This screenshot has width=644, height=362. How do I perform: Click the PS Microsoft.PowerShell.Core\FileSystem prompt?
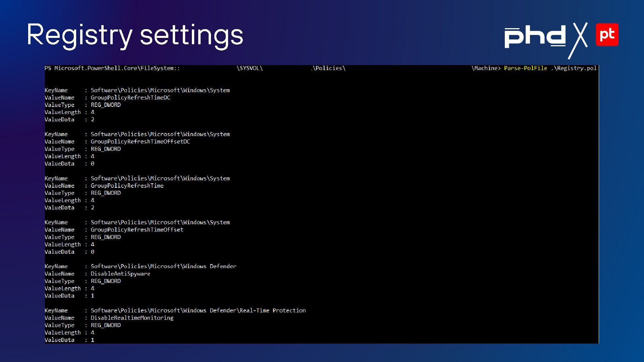point(112,68)
